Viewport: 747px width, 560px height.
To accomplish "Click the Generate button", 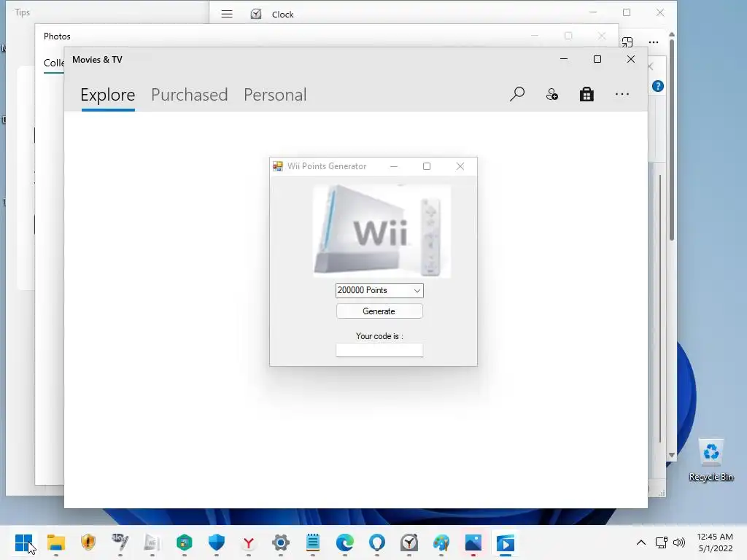I will (x=379, y=311).
